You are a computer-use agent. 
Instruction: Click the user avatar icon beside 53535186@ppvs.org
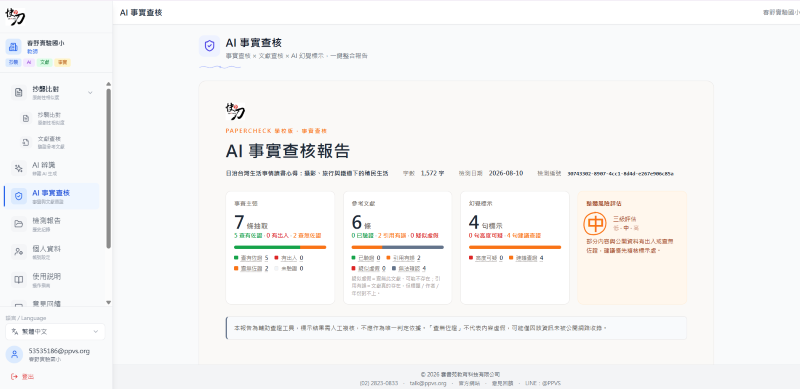click(14, 354)
